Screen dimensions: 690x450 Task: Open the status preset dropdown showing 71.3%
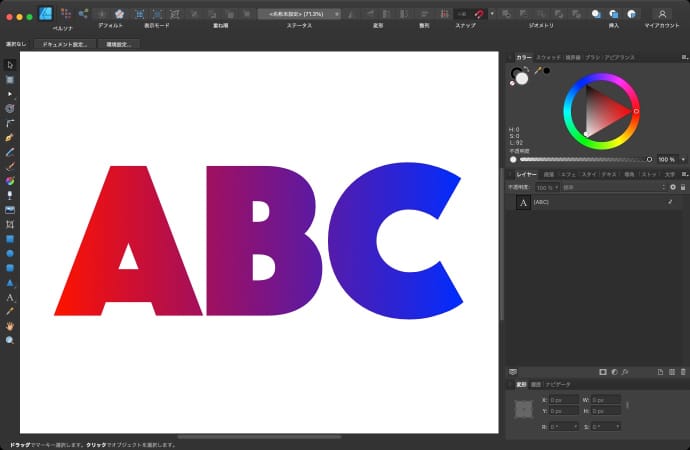tap(298, 14)
